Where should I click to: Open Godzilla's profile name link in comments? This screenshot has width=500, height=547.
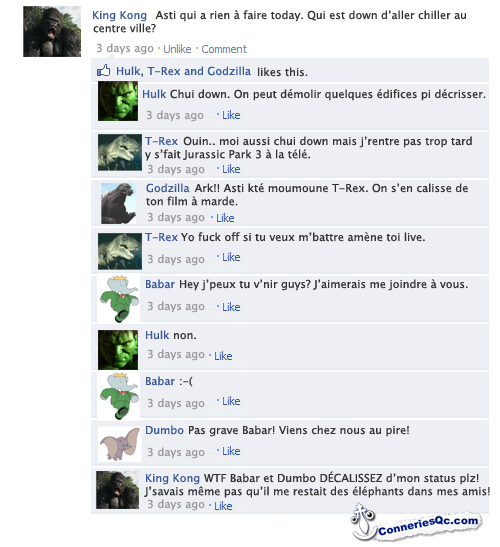167,188
